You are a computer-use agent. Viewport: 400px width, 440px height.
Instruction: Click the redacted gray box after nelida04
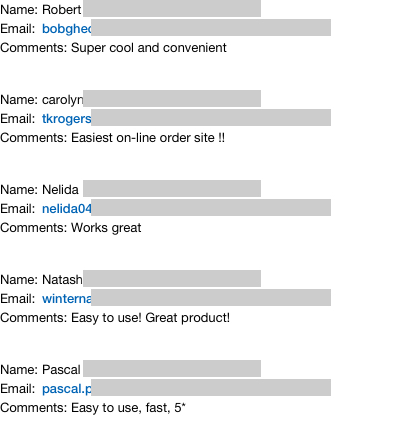point(211,207)
